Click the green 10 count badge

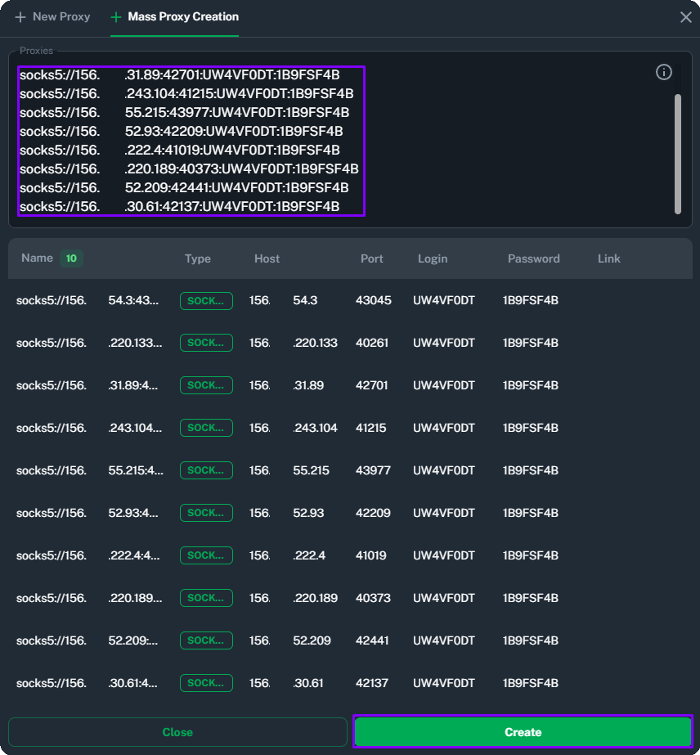pyautogui.click(x=71, y=258)
